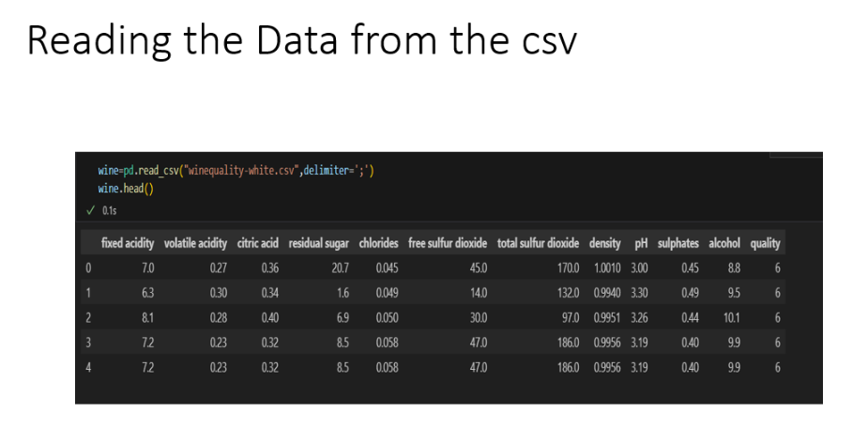868x428 pixels.
Task: Click the 'total sulfur dioxide' column header
Action: 538,243
